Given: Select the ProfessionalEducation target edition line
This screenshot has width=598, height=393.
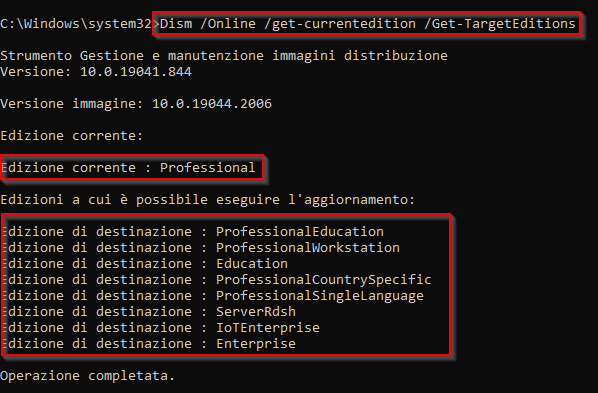Looking at the screenshot, I should (x=192, y=232).
